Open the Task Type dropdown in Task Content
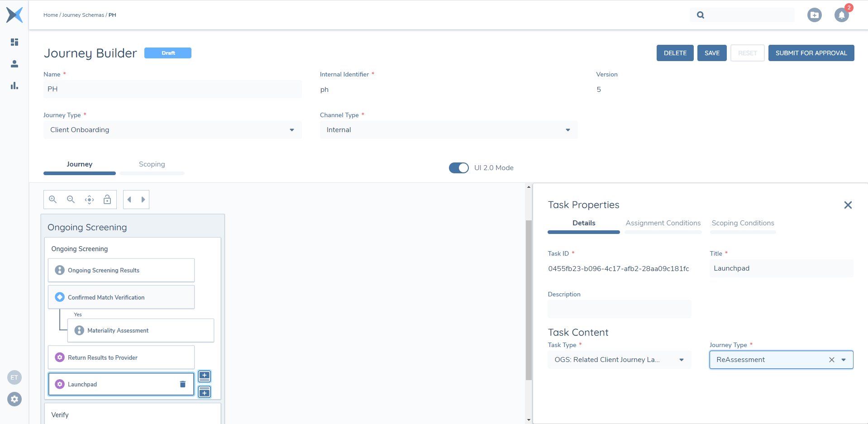Viewport: 868px width, 424px height. click(682, 359)
